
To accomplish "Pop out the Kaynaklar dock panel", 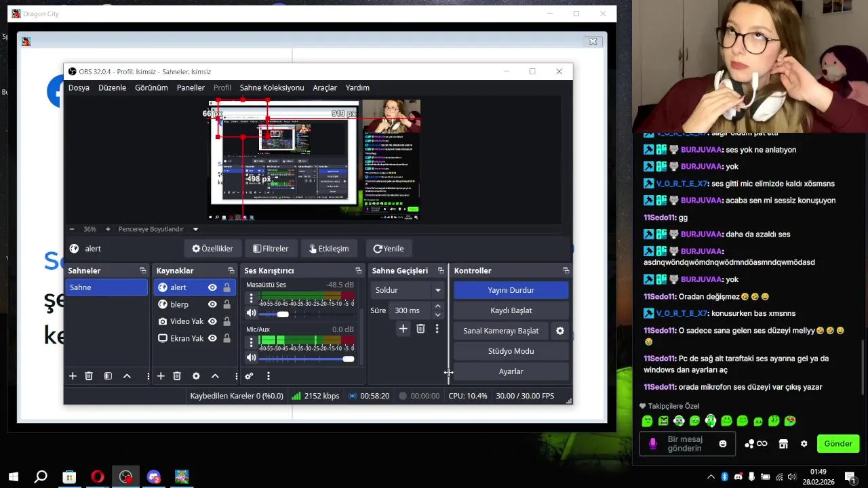I will pos(231,270).
